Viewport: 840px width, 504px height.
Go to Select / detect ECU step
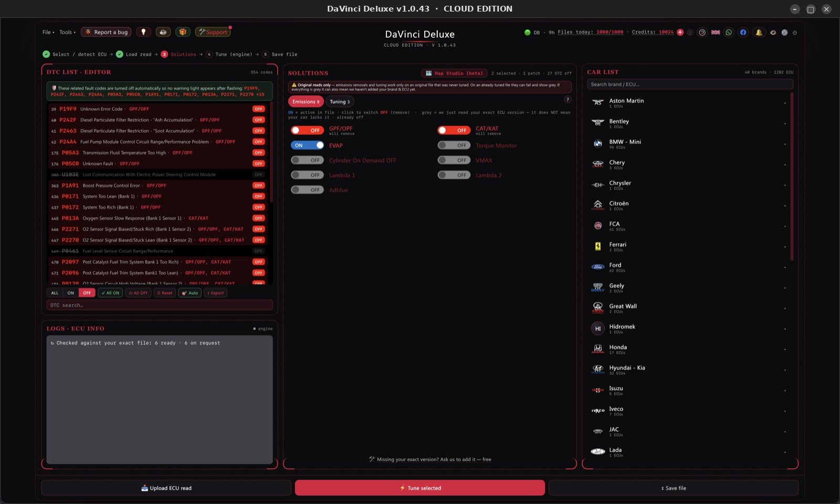pyautogui.click(x=75, y=54)
